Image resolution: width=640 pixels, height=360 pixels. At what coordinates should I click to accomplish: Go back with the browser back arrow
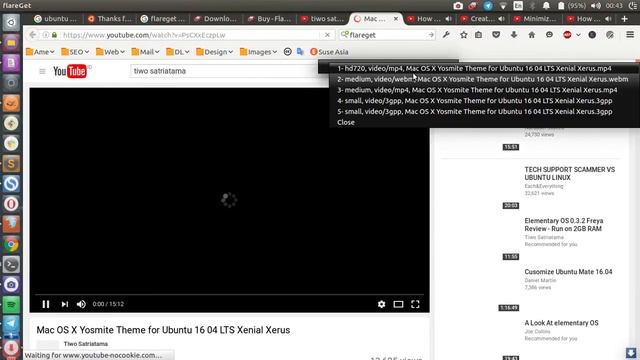point(33,35)
